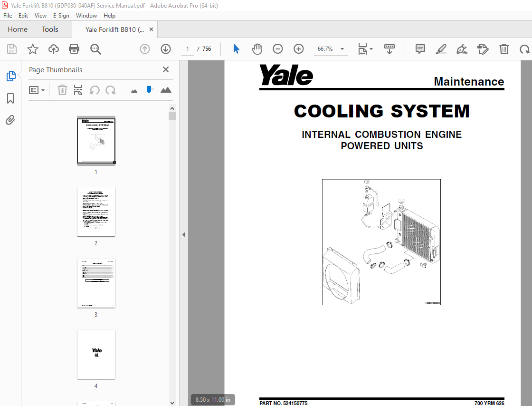Open the Attachments paperclip panel
Screen dimensions: 532x406
coord(10,120)
